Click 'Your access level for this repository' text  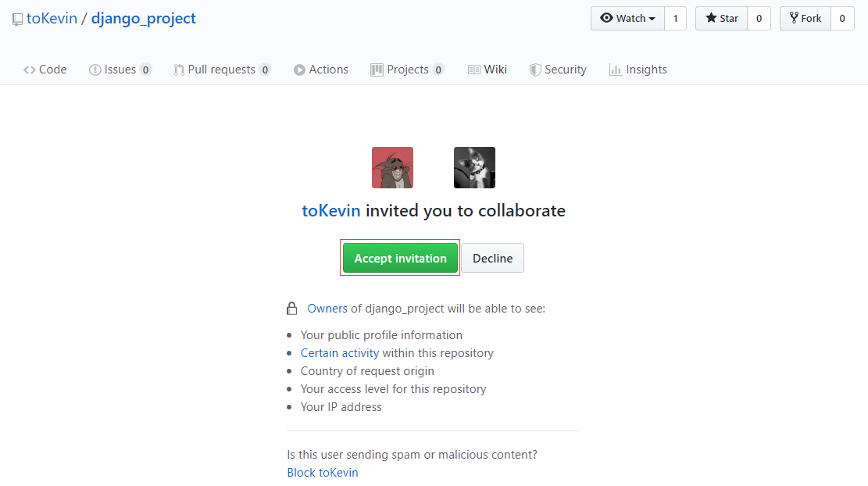coord(393,389)
